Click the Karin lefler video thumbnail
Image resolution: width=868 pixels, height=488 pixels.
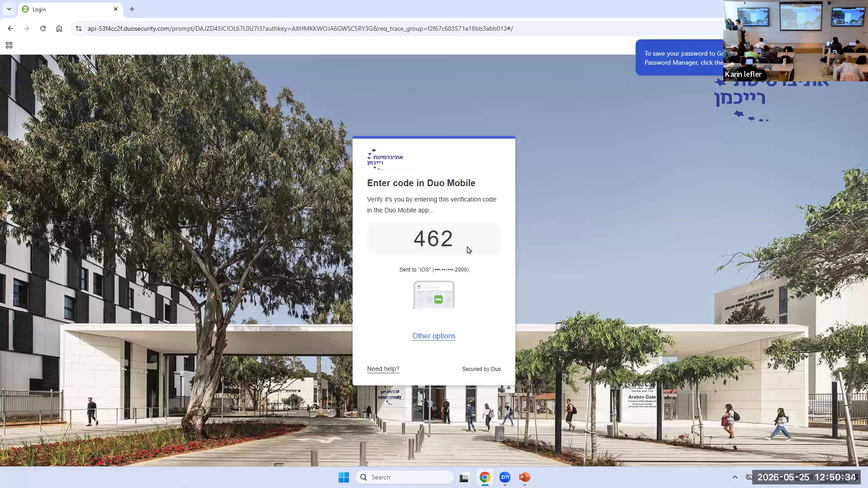pos(796,41)
